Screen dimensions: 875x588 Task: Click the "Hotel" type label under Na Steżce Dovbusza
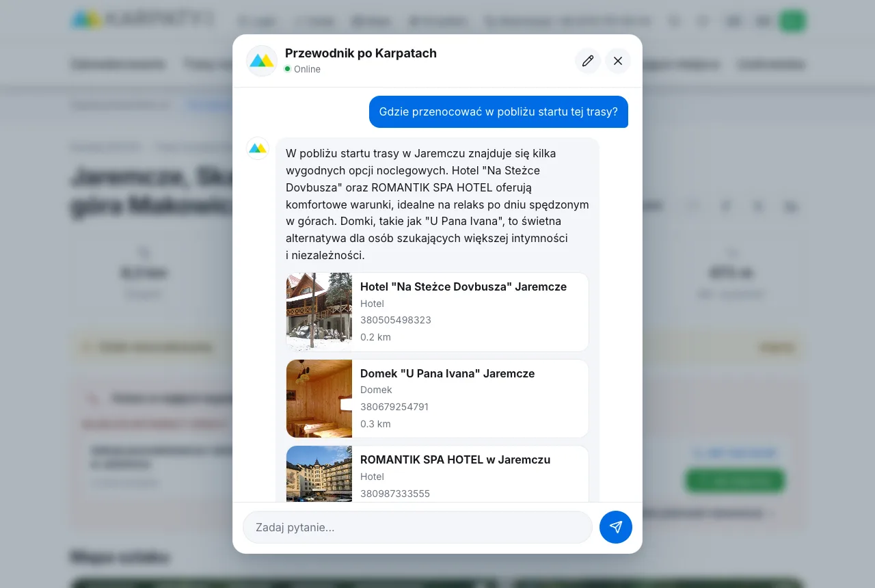click(x=372, y=304)
